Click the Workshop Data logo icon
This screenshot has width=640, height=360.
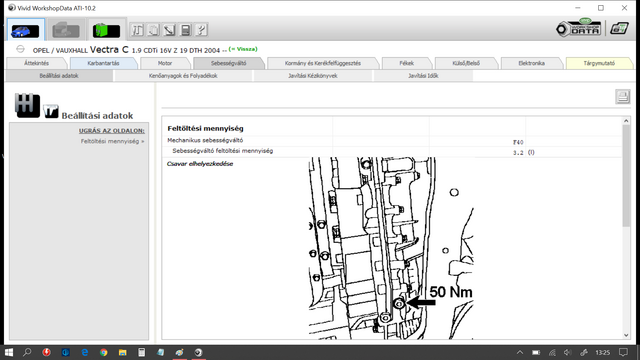click(x=579, y=28)
